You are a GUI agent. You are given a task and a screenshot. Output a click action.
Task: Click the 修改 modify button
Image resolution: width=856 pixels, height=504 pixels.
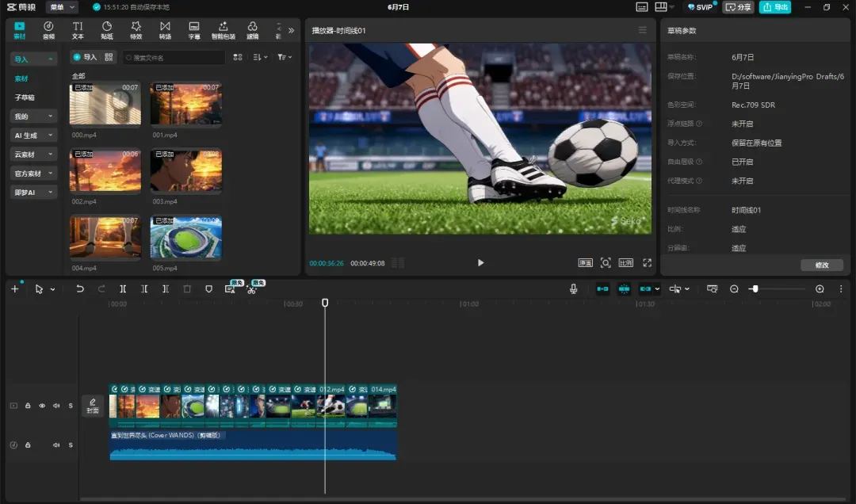tap(822, 265)
